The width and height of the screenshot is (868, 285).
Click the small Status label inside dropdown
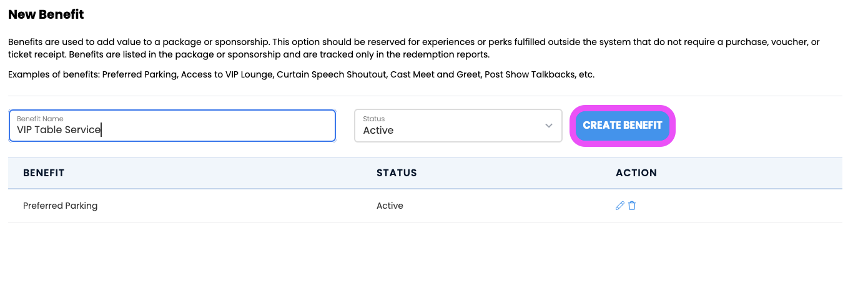click(x=374, y=119)
